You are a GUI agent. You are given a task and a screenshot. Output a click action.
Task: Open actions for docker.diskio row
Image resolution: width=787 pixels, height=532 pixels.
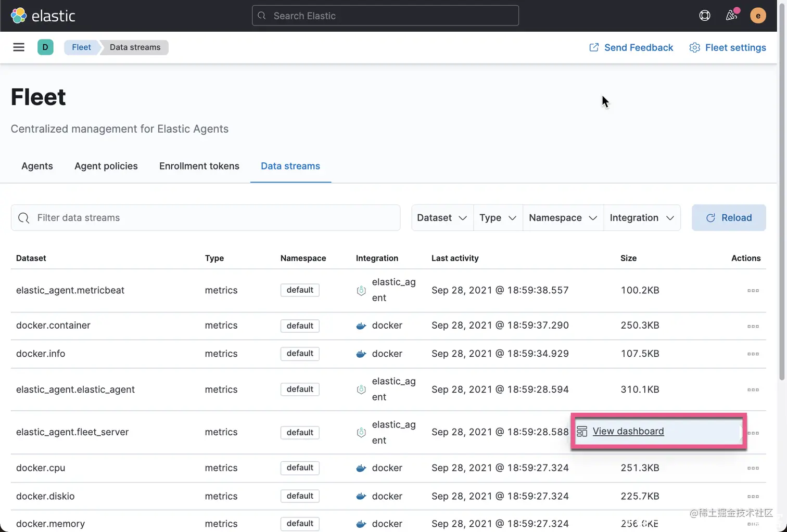click(753, 496)
